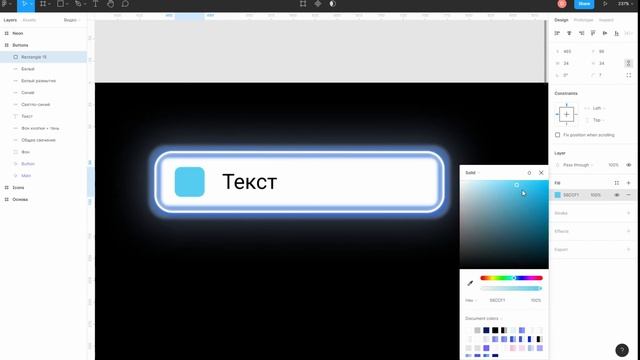Viewport: 640px width, 360px height.
Task: Toggle Constrain proportions lock icon
Action: tap(629, 63)
